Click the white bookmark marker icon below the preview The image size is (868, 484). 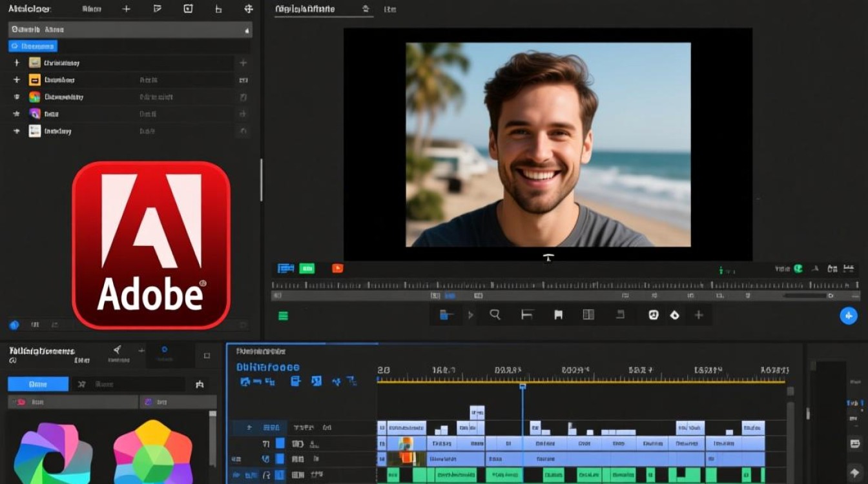click(x=558, y=315)
